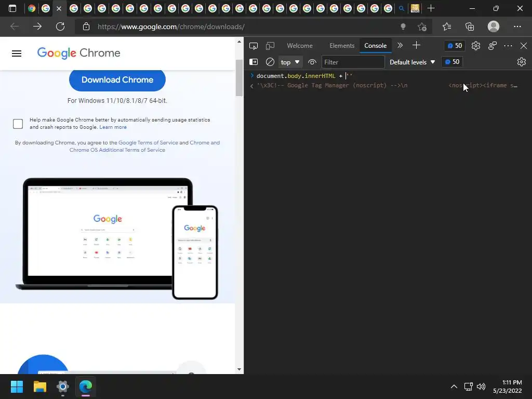Switch to the tab with magnifier icon
Viewport: 532px width, 399px height.
402,8
